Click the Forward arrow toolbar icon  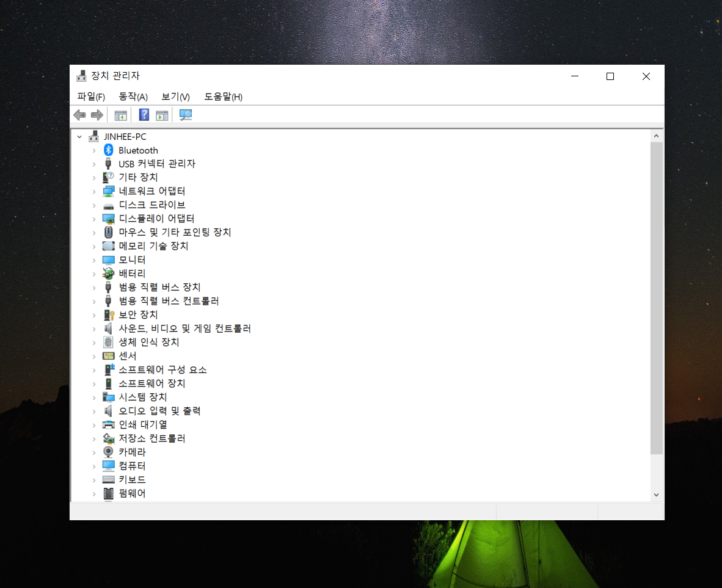pyautogui.click(x=97, y=115)
